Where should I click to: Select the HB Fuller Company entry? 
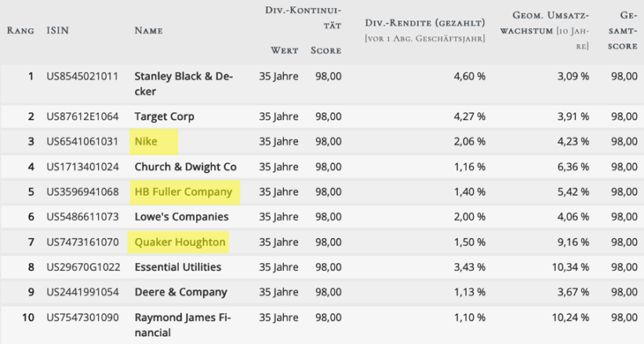click(x=183, y=191)
